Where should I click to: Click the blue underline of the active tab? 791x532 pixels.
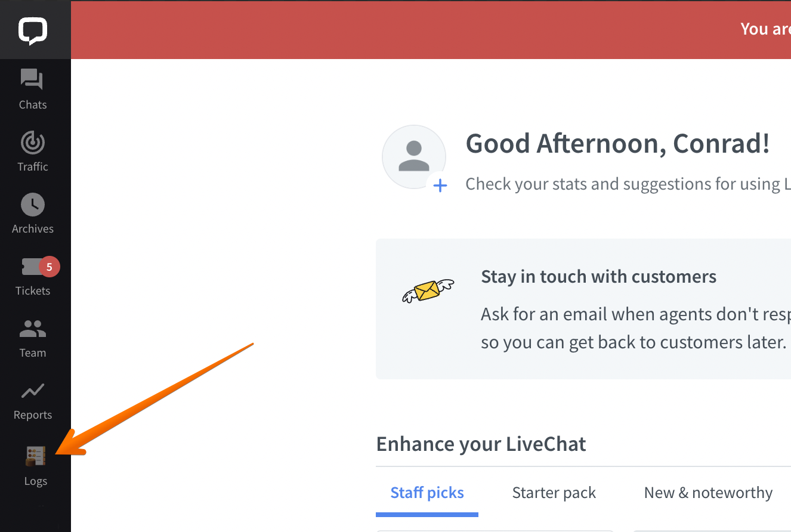coord(427,514)
